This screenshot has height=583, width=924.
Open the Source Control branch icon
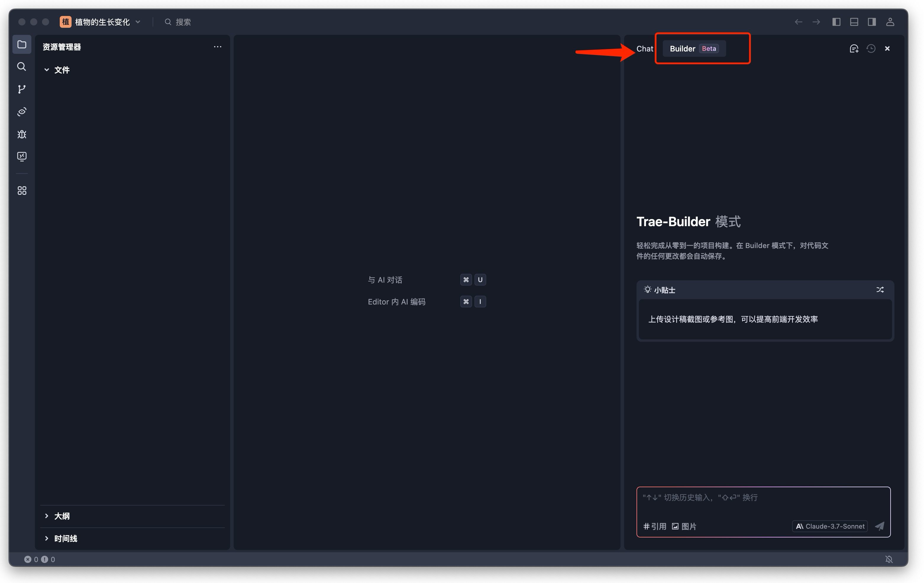click(x=22, y=89)
